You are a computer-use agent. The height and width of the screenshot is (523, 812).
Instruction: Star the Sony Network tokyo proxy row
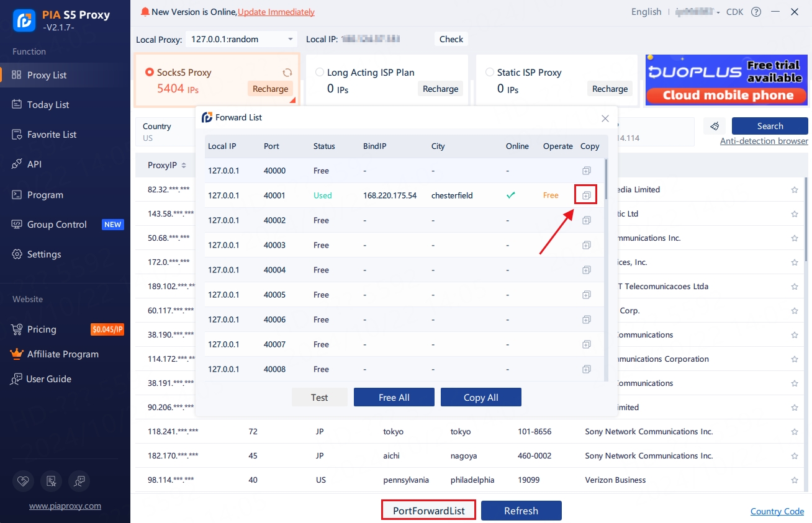(x=795, y=432)
